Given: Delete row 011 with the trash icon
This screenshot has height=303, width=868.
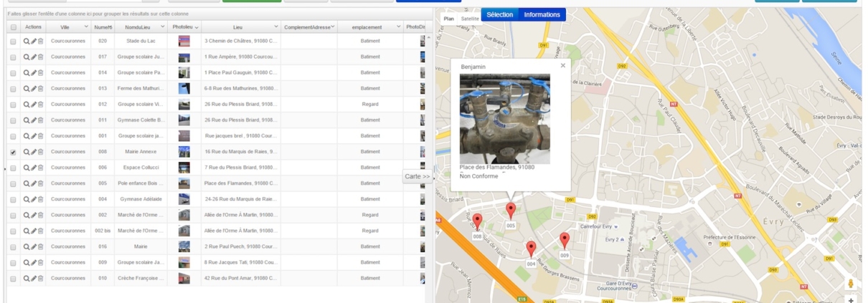Looking at the screenshot, I should [40, 120].
